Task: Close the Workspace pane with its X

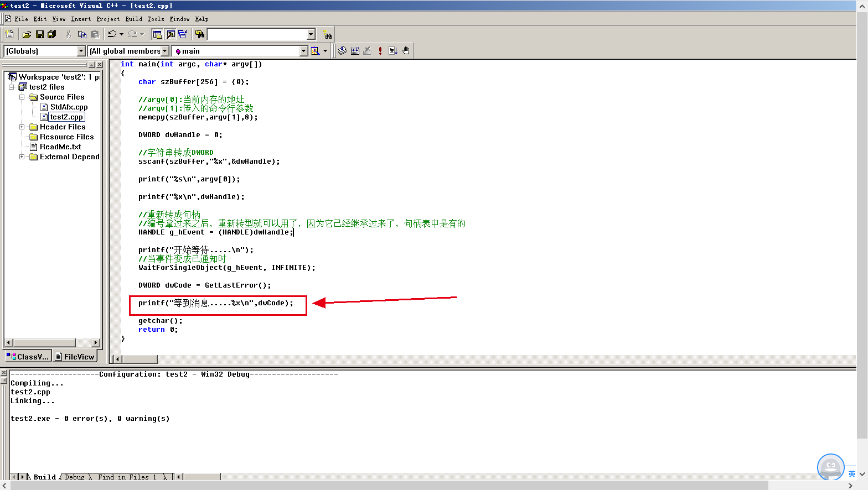Action: (x=100, y=65)
